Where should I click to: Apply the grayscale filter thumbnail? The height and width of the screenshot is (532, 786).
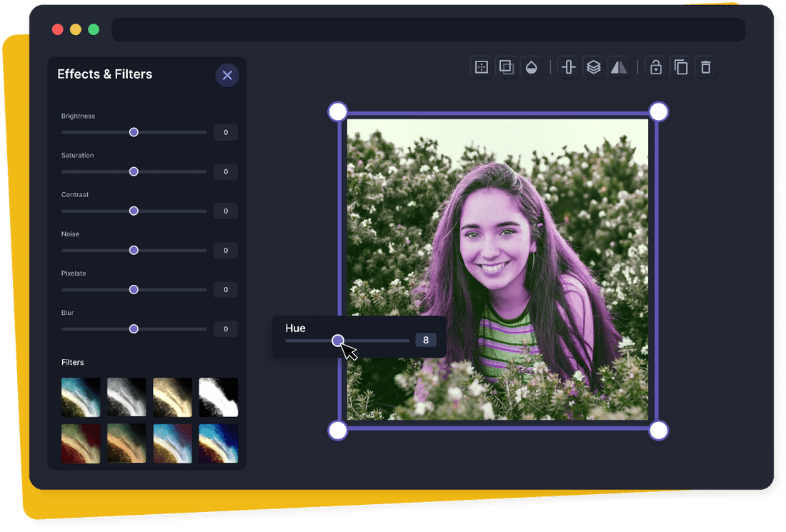pyautogui.click(x=126, y=397)
